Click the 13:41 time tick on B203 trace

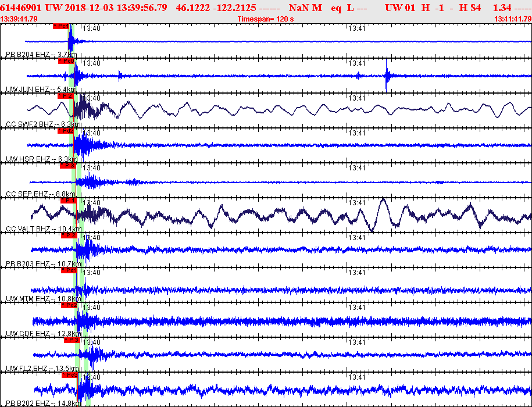click(357, 237)
